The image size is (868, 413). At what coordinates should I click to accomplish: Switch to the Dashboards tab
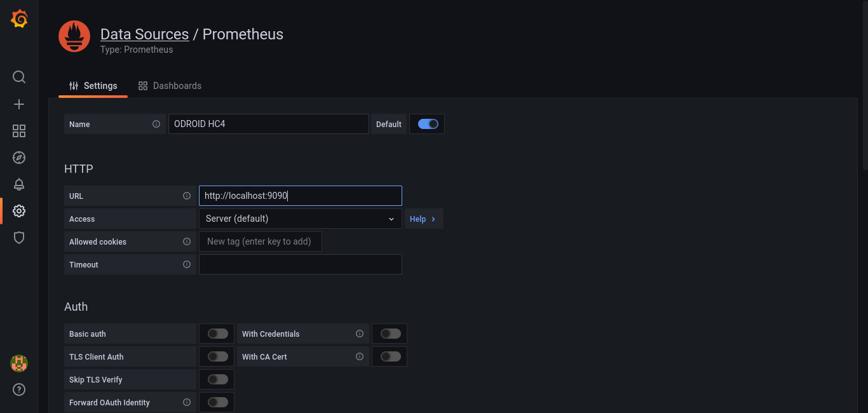pyautogui.click(x=170, y=86)
